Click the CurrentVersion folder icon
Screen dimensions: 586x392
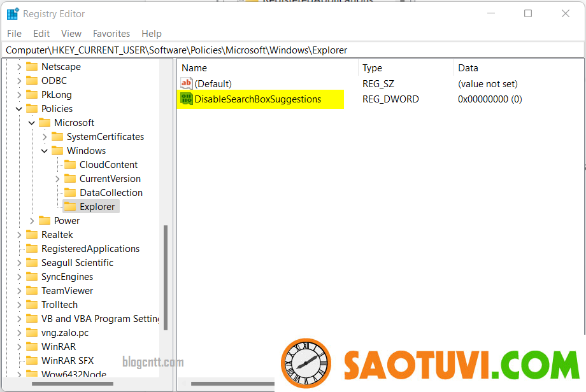point(70,178)
